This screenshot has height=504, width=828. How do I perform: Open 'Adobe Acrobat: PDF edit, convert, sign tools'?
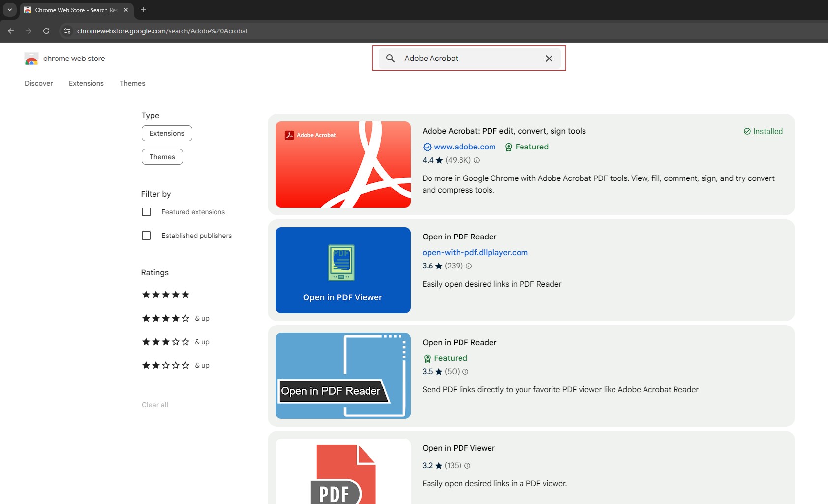click(504, 131)
